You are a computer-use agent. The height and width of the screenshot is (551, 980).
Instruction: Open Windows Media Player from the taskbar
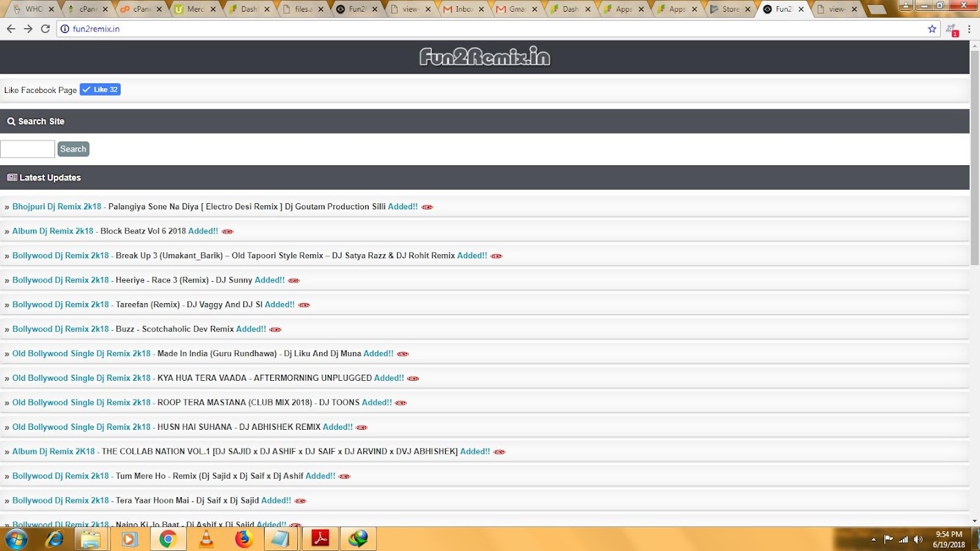tap(129, 539)
